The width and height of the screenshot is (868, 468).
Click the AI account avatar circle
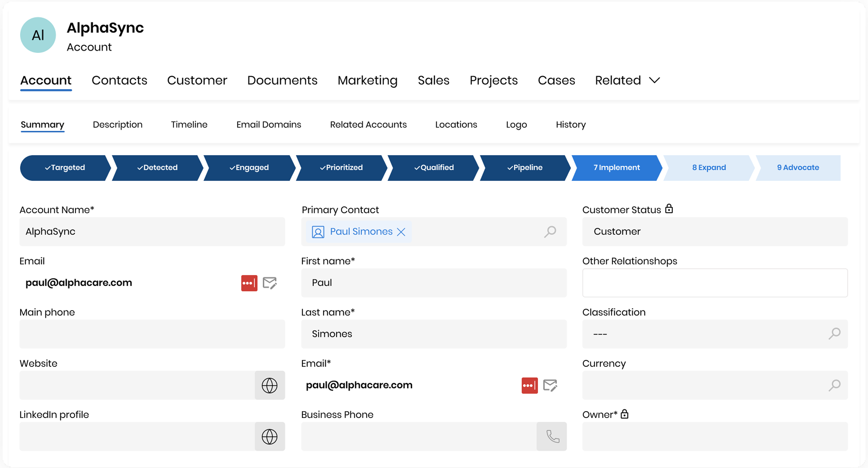(38, 35)
